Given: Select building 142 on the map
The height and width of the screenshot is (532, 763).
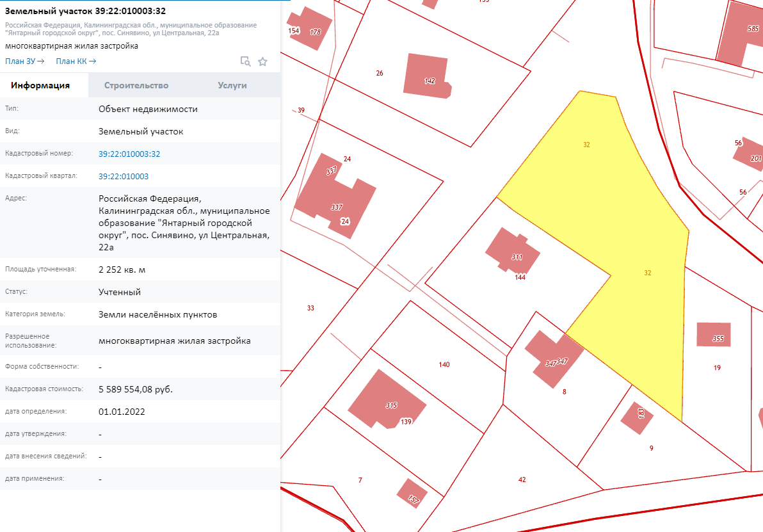Looking at the screenshot, I should click(x=426, y=77).
